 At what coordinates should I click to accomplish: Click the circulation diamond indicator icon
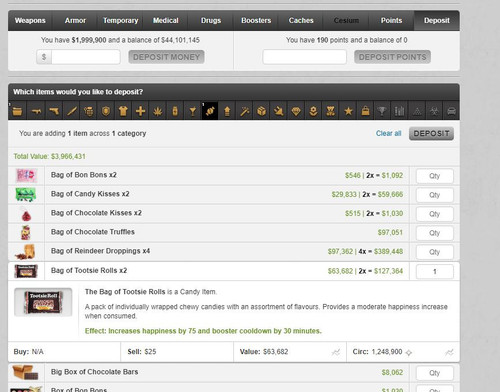[x=409, y=352]
